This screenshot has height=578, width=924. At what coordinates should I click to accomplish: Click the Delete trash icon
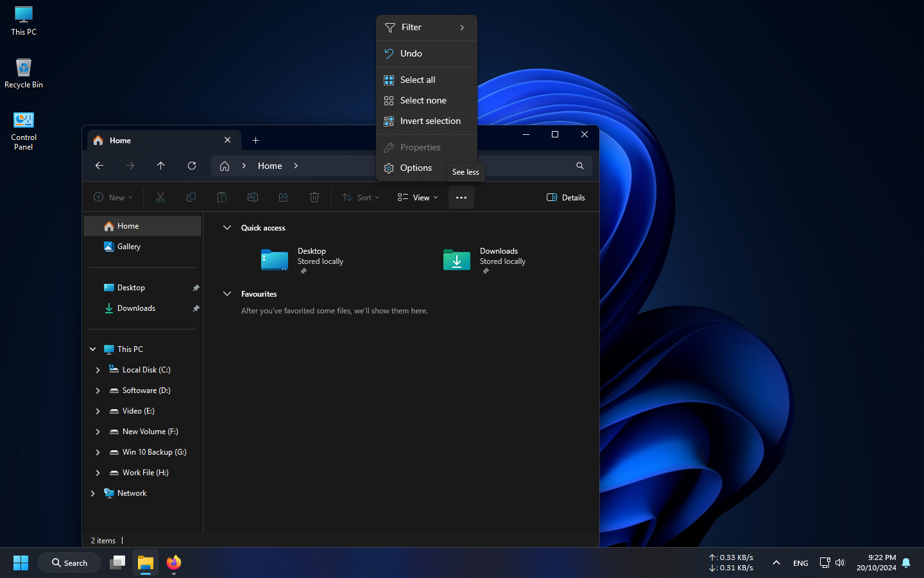point(314,197)
